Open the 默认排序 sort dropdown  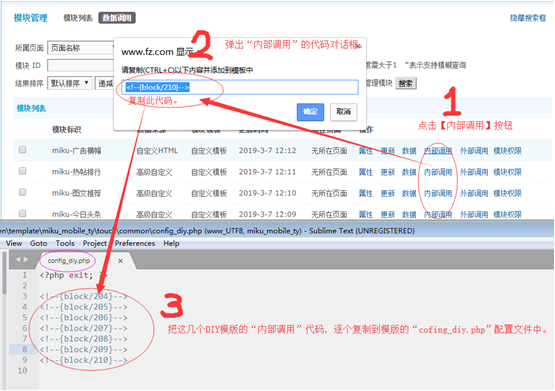(70, 83)
